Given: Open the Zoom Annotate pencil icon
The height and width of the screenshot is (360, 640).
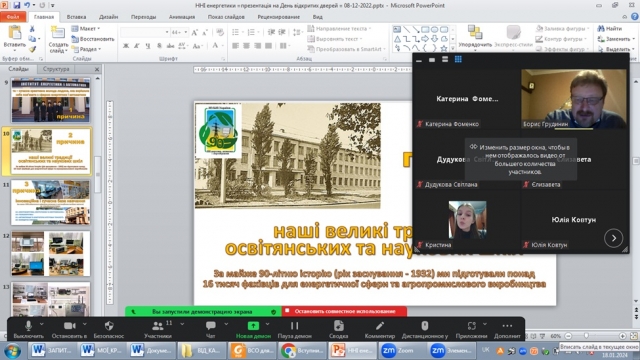Looking at the screenshot, I should pyautogui.click(x=380, y=326).
